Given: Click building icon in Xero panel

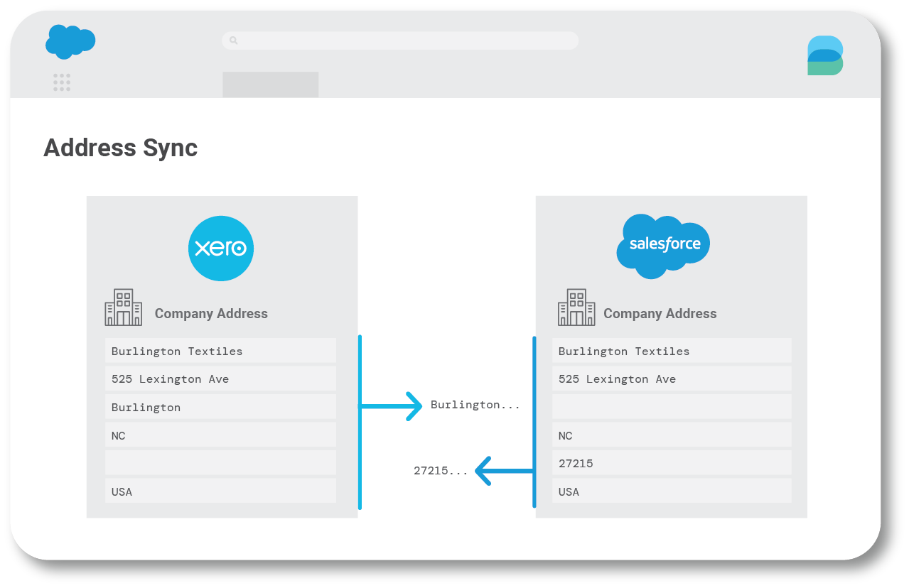Looking at the screenshot, I should pyautogui.click(x=124, y=307).
